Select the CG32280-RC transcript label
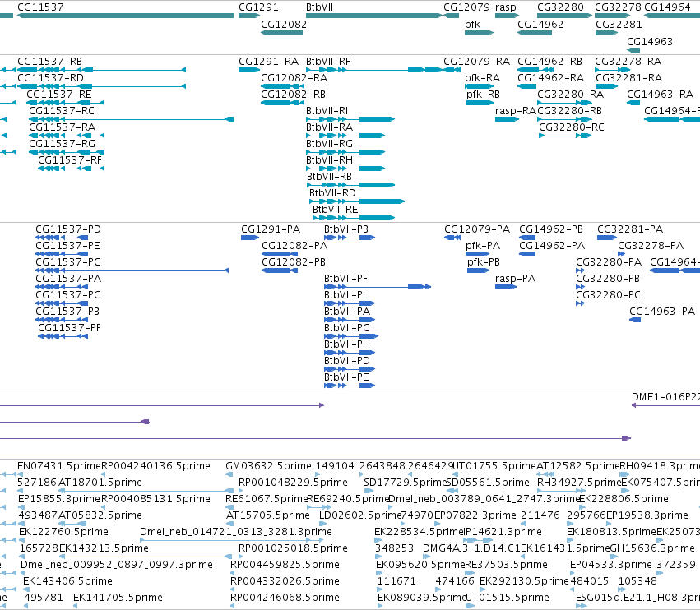Viewport: 700px width, 610px height. pos(572,127)
